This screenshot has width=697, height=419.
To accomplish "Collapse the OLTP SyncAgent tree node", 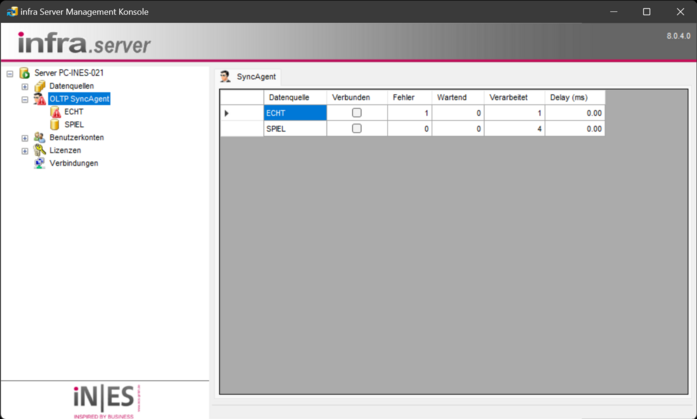I will [x=25, y=100].
